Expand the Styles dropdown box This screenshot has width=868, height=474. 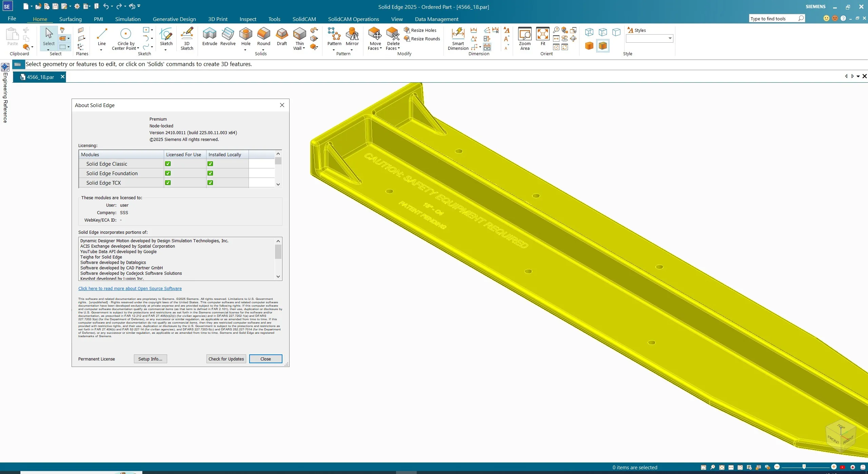670,38
